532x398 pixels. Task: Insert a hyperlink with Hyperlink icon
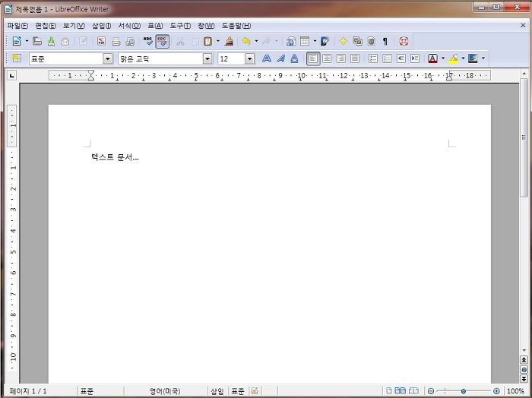[x=290, y=41]
